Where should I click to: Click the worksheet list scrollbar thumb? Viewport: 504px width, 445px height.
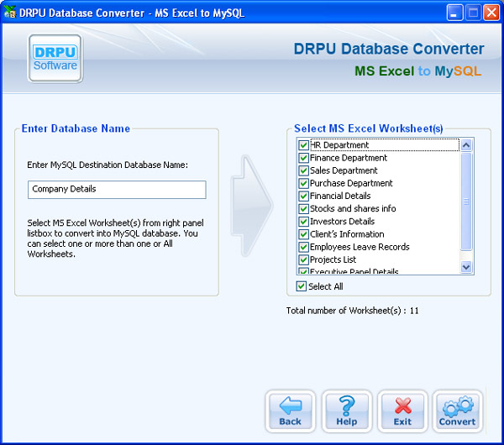(466, 202)
